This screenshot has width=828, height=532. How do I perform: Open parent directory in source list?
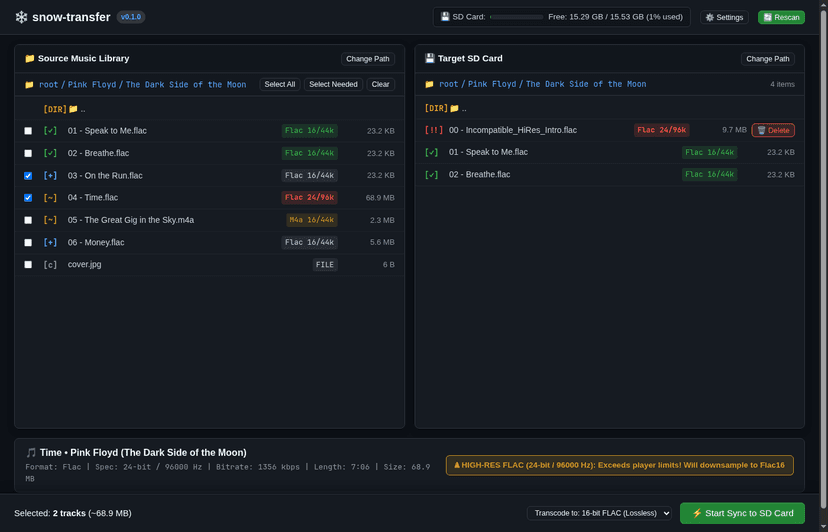click(x=210, y=109)
